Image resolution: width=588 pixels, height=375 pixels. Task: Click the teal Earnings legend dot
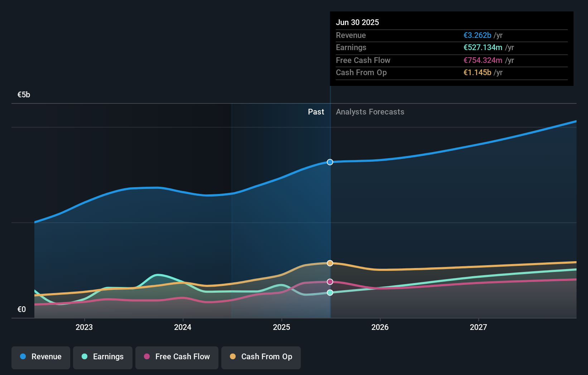coord(84,357)
